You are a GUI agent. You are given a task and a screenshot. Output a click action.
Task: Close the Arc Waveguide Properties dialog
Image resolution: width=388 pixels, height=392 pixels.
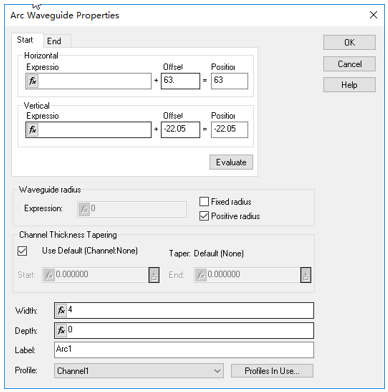373,15
